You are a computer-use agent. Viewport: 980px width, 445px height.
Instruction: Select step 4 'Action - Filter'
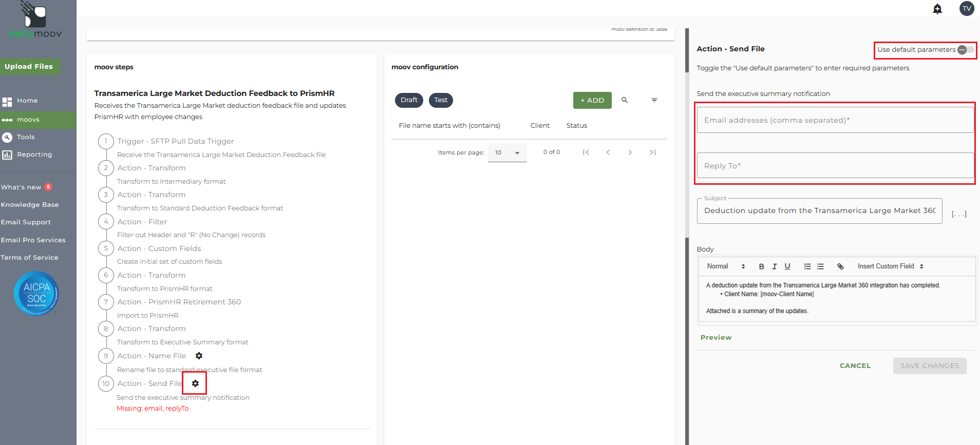[142, 222]
